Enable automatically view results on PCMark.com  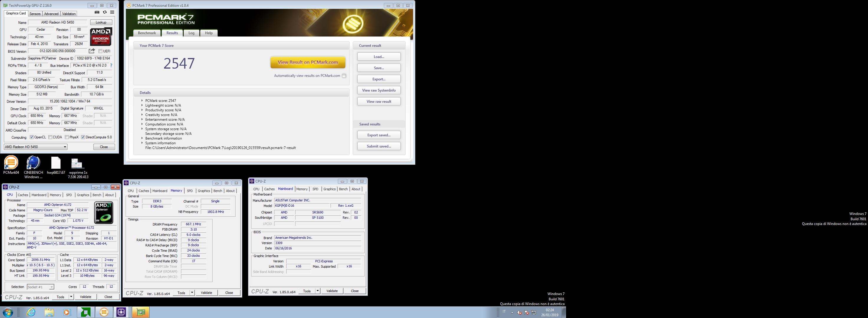point(344,76)
